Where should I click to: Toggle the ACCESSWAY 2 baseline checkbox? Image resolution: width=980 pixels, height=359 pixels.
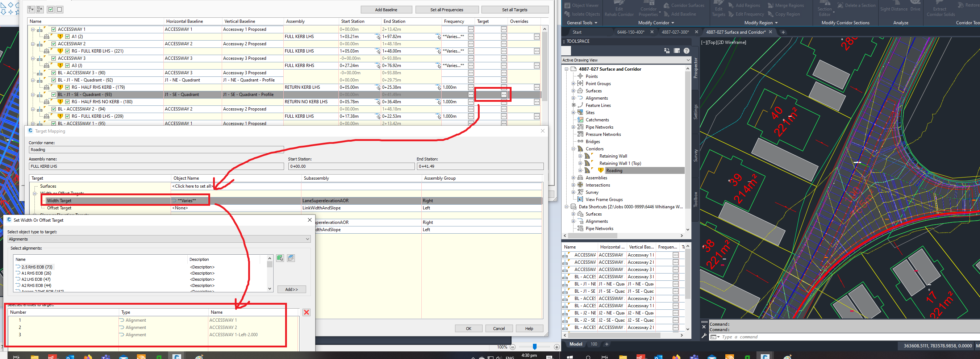(x=53, y=43)
